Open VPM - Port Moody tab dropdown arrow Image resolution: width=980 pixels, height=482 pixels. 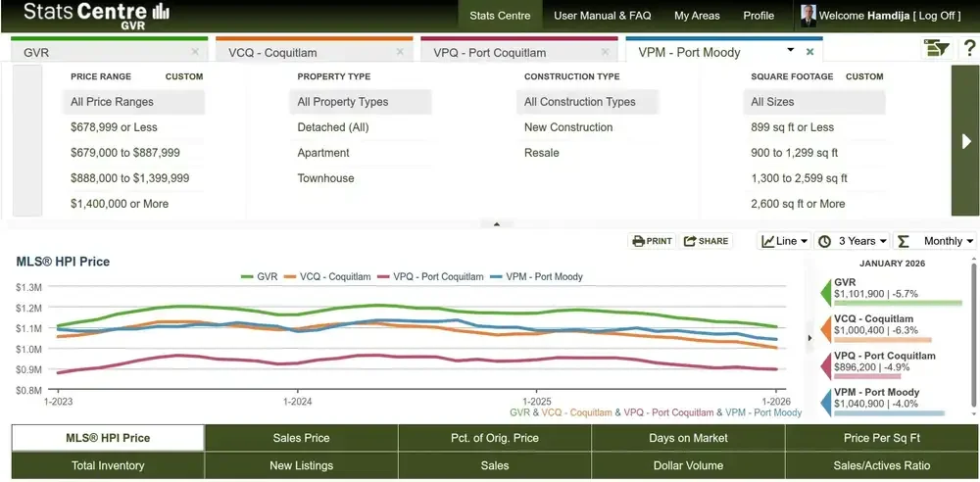791,50
